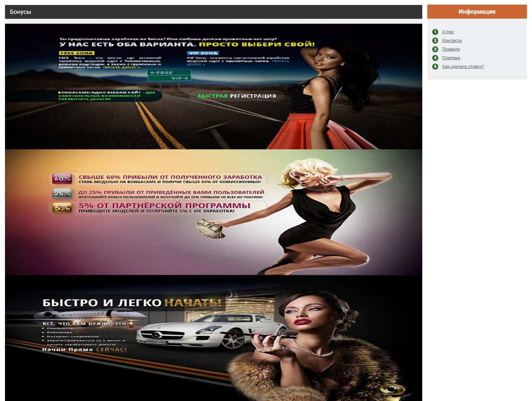Image resolution: width=532 pixels, height=401 pixels.
Task: Open the Контакты link
Action: 452,41
